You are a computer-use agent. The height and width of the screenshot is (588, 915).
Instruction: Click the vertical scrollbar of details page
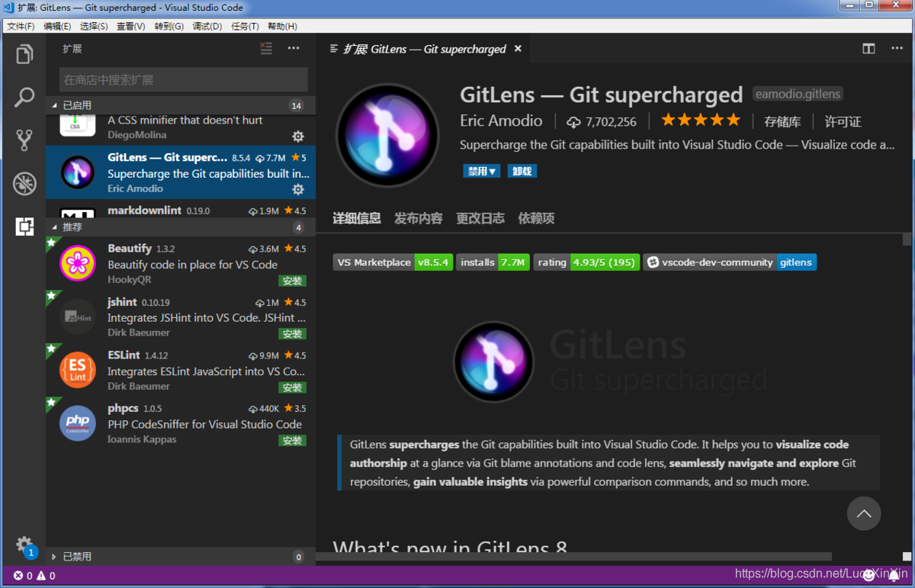pyautogui.click(x=907, y=239)
